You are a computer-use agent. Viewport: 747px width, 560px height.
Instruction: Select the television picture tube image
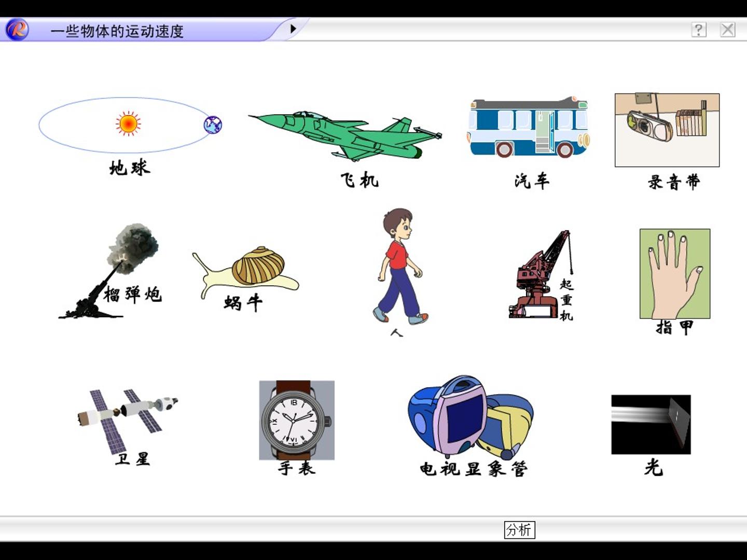click(x=471, y=417)
